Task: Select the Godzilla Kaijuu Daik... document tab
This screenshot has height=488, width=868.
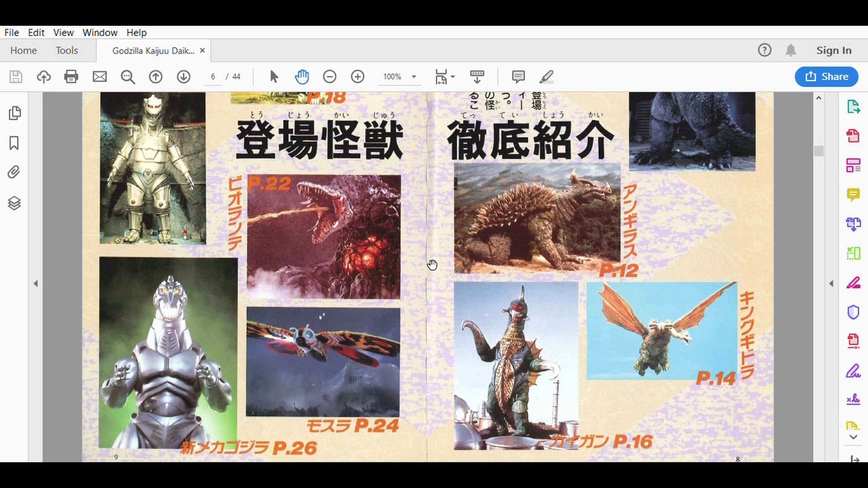Action: [153, 50]
